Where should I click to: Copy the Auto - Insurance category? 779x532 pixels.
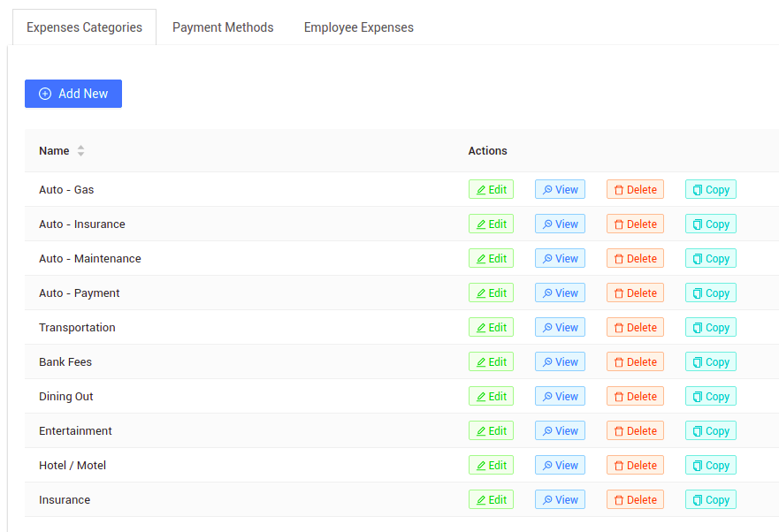point(711,224)
